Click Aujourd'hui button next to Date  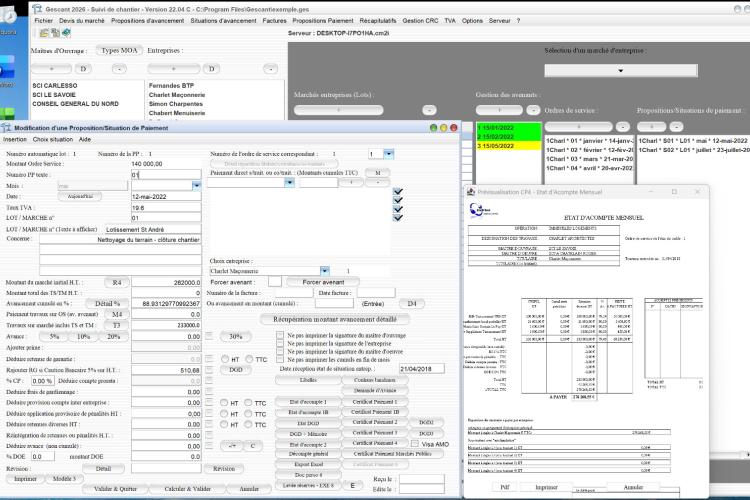tap(80, 196)
